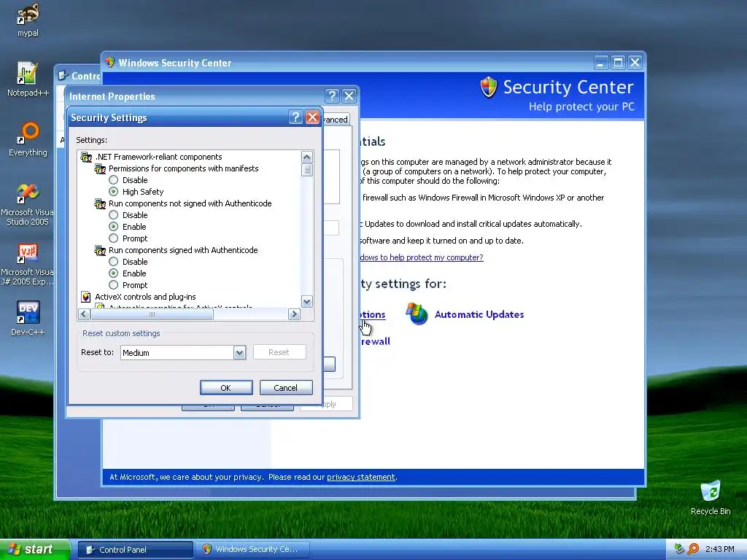Close the Security Settings dialog
This screenshot has height=560, width=747.
[312, 117]
